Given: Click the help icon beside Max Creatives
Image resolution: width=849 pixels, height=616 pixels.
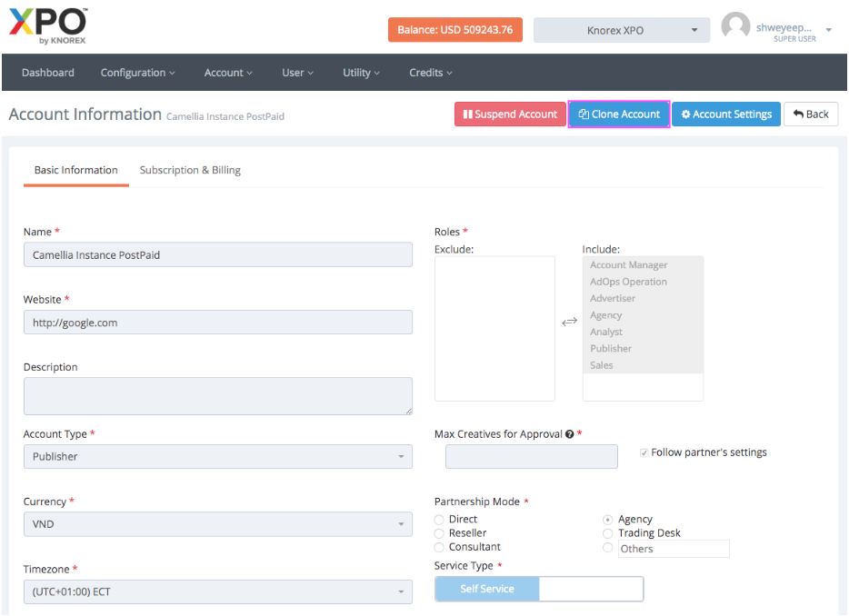Looking at the screenshot, I should pyautogui.click(x=569, y=434).
